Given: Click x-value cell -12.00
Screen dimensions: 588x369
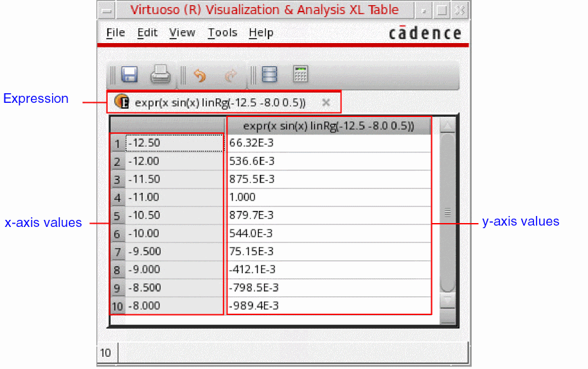Looking at the screenshot, I should [174, 161].
